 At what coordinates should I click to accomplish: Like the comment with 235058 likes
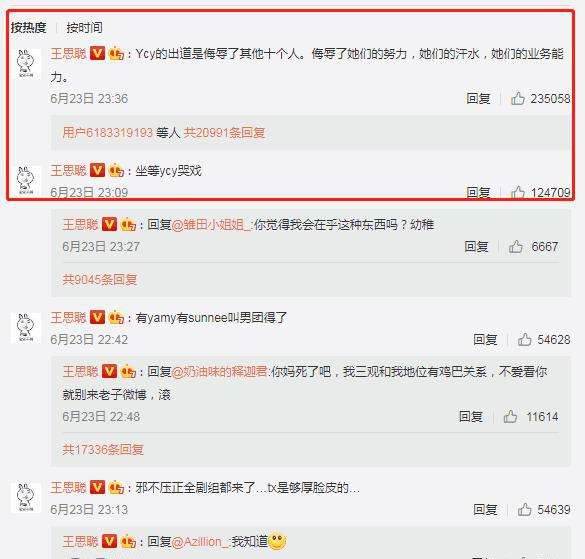(x=518, y=99)
